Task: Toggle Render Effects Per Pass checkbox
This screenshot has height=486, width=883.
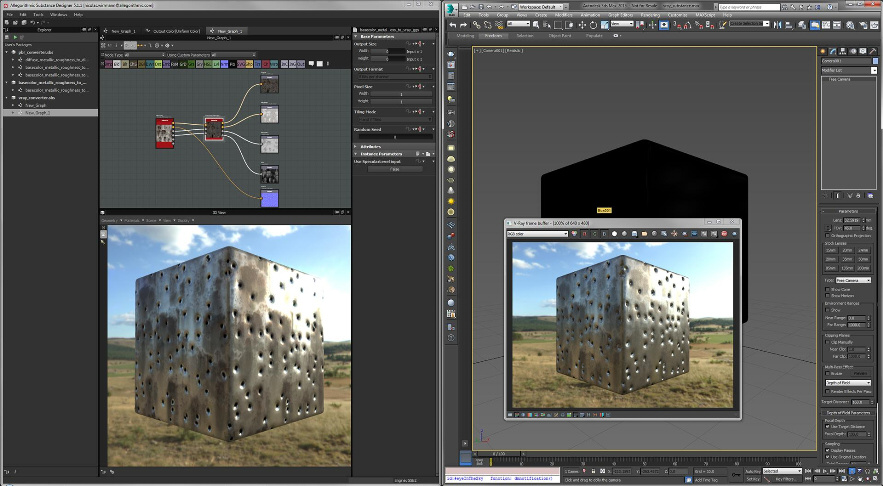Action: (x=827, y=391)
